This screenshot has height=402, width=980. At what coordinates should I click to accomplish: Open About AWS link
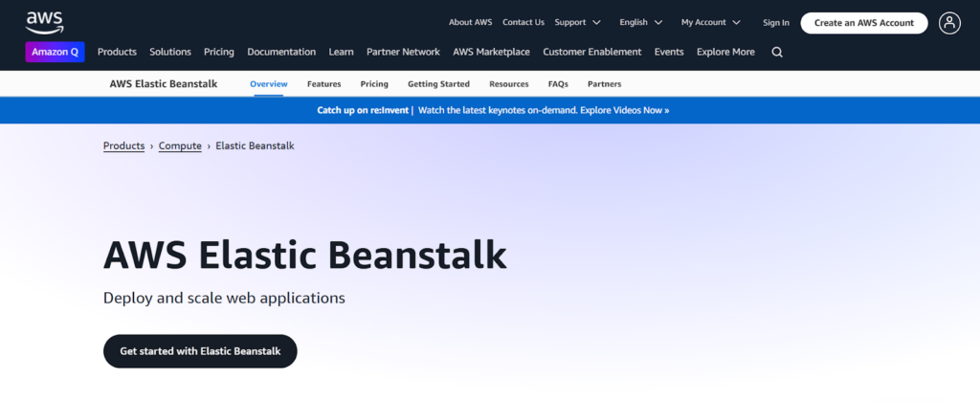(471, 23)
